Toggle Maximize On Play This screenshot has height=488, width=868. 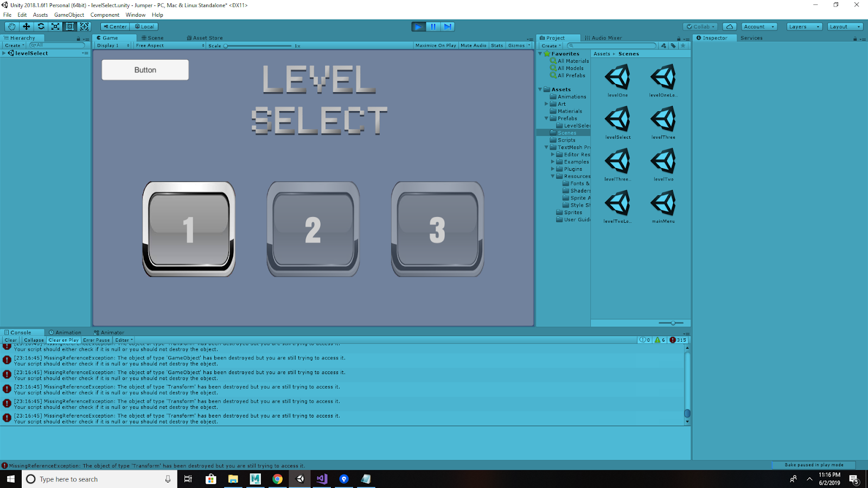click(436, 46)
